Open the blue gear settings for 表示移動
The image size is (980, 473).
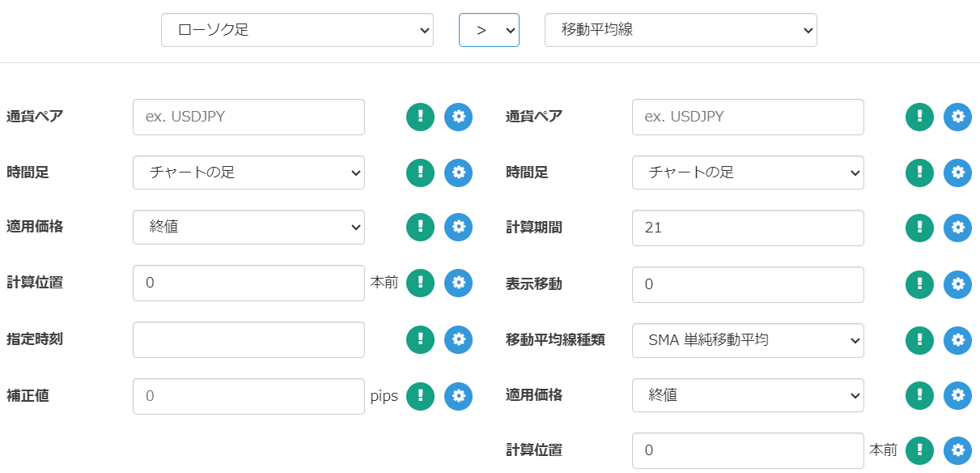pos(957,284)
